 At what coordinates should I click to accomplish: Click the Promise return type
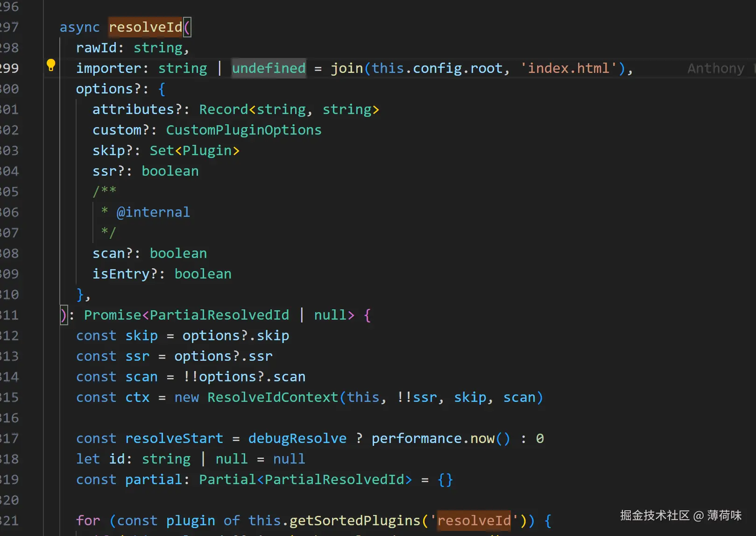[x=113, y=315]
